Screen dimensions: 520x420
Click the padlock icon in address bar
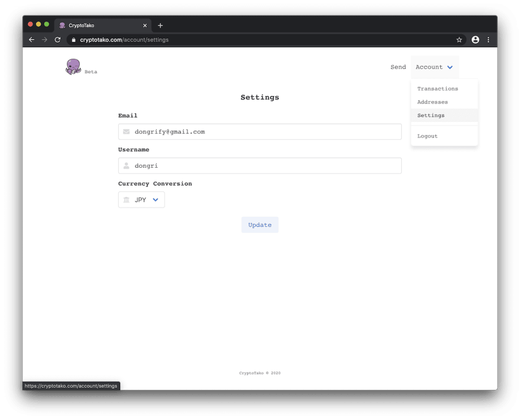74,40
